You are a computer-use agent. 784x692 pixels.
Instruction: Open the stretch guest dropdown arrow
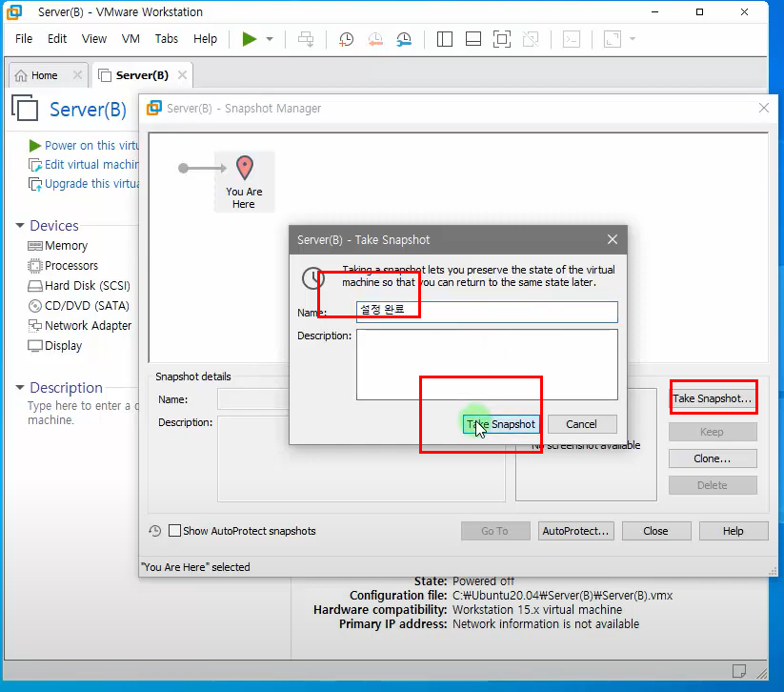(x=633, y=39)
